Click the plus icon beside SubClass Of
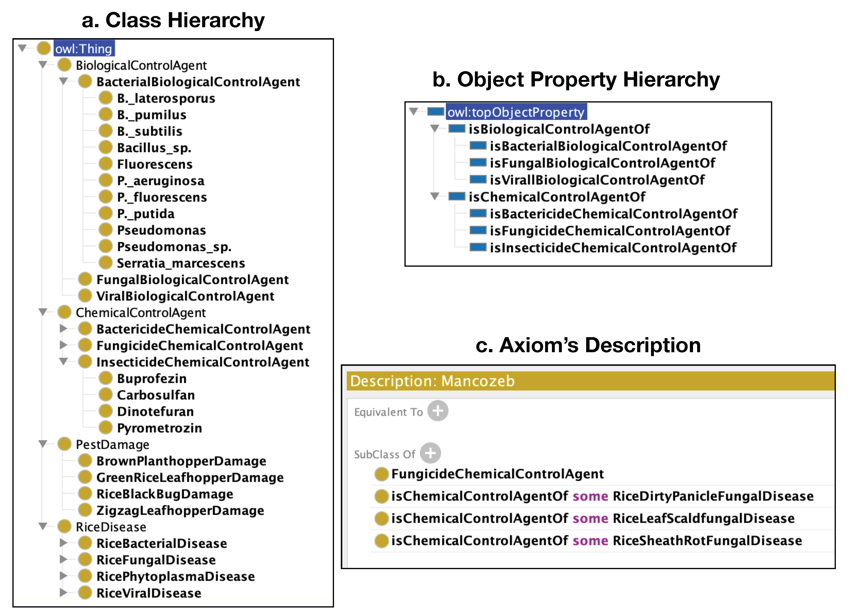 pos(430,453)
